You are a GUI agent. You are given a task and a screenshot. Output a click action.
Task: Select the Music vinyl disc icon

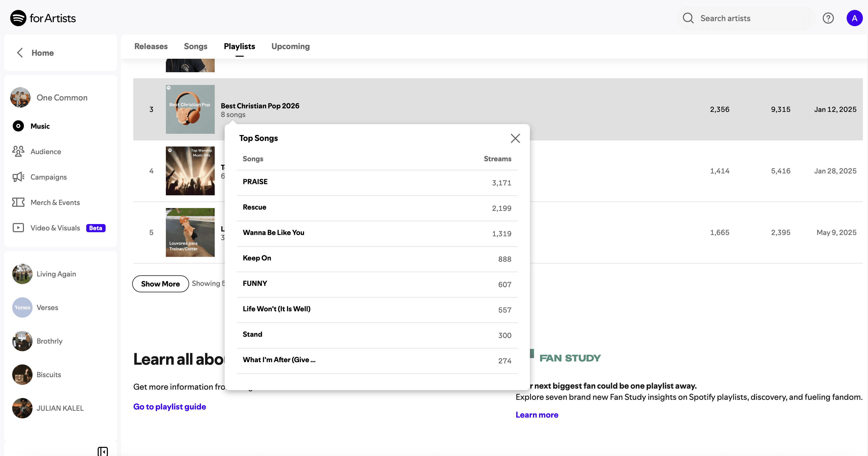coord(18,126)
